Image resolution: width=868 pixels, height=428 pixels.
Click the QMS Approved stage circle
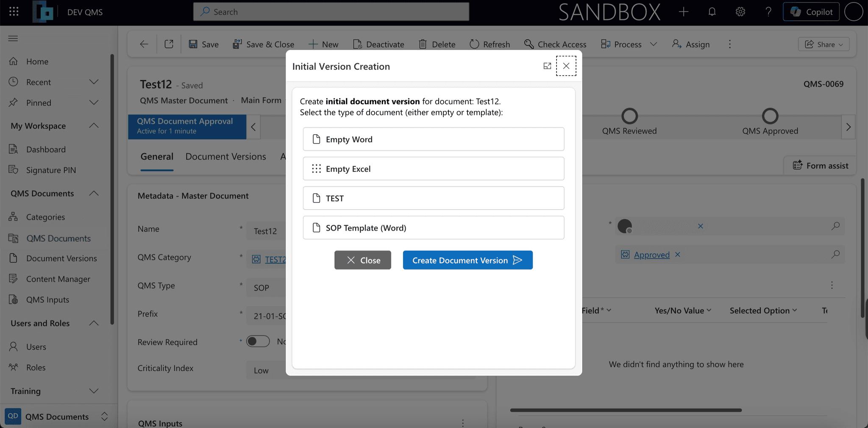click(x=770, y=116)
